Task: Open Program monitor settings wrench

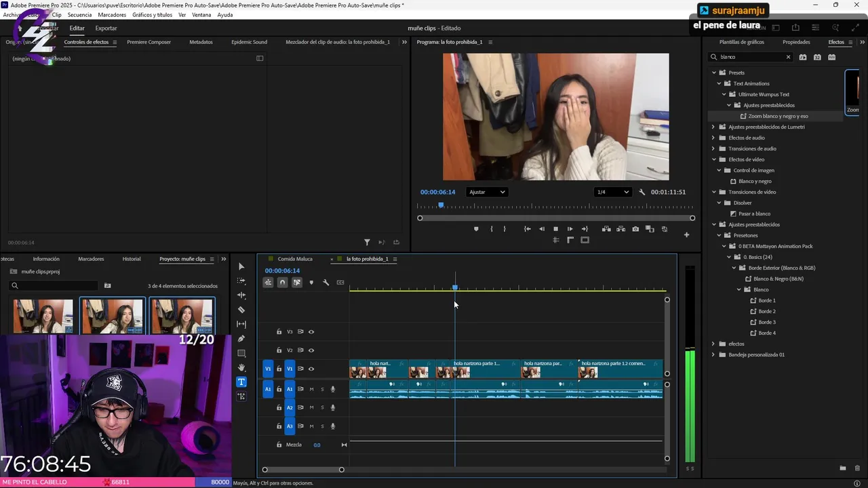Action: pyautogui.click(x=642, y=192)
